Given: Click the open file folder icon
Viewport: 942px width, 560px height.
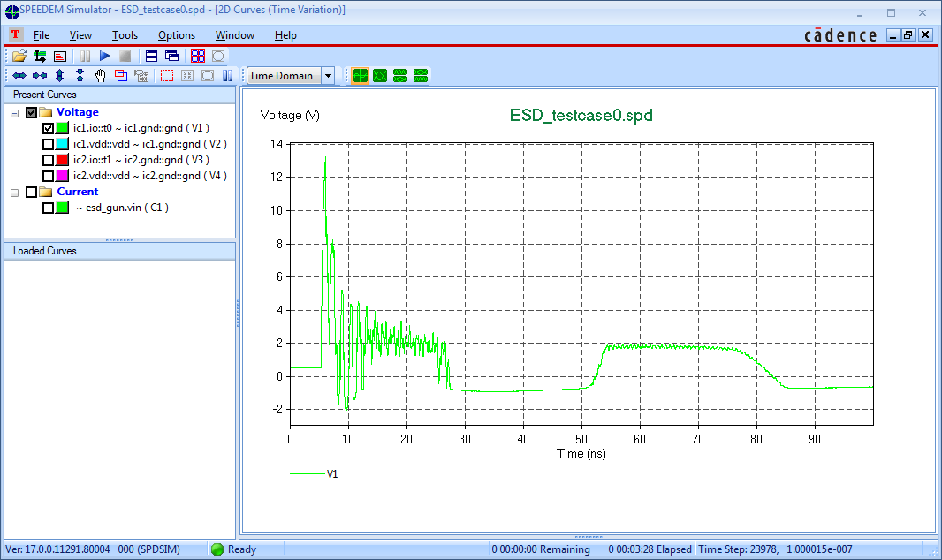Looking at the screenshot, I should [19, 57].
